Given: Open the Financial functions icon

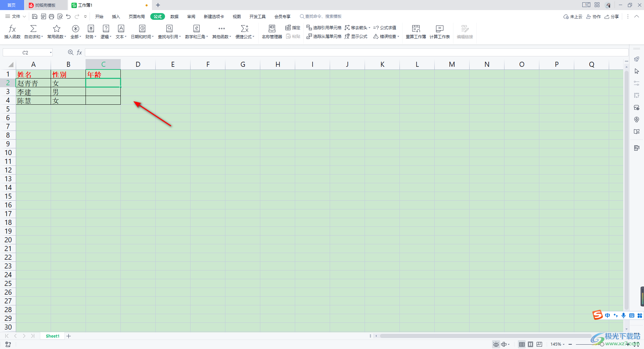Looking at the screenshot, I should click(91, 29).
